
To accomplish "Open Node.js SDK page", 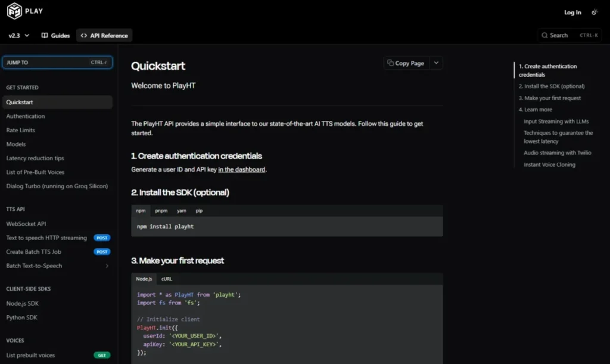I will coord(22,303).
